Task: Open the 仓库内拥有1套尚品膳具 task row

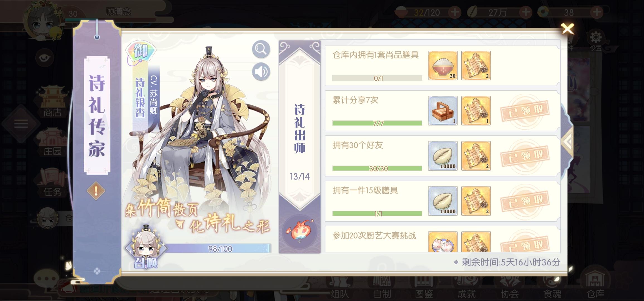Action: [443, 65]
